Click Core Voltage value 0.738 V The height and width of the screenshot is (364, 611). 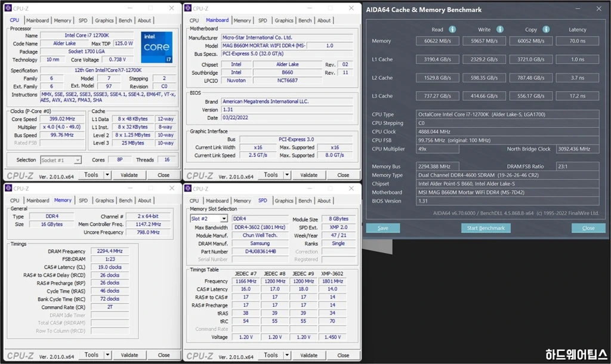click(118, 60)
